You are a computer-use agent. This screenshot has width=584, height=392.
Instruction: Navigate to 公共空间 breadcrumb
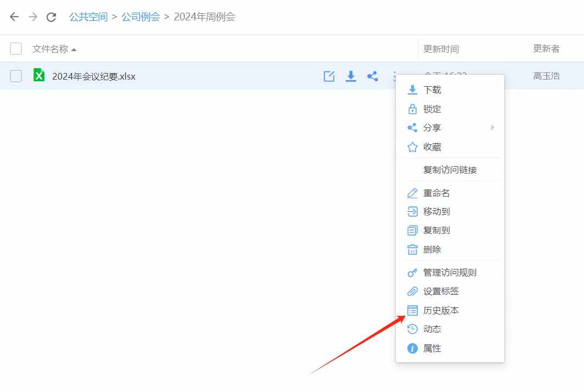88,17
